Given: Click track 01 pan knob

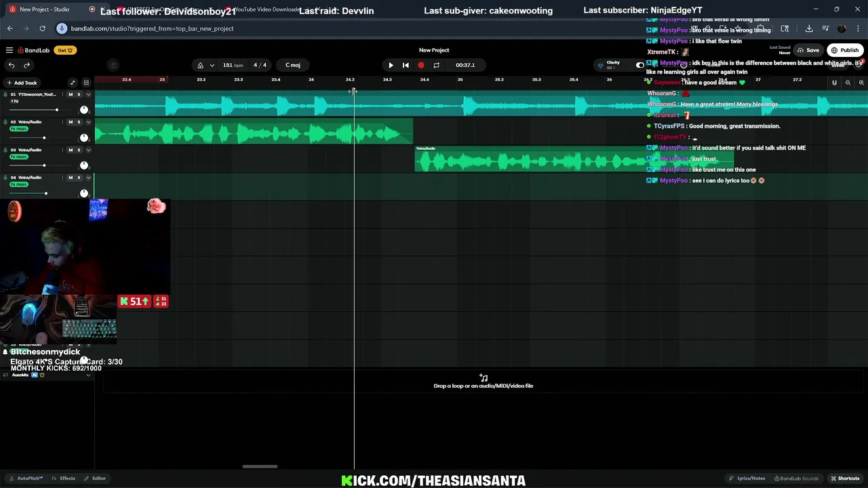Looking at the screenshot, I should pyautogui.click(x=83, y=110).
